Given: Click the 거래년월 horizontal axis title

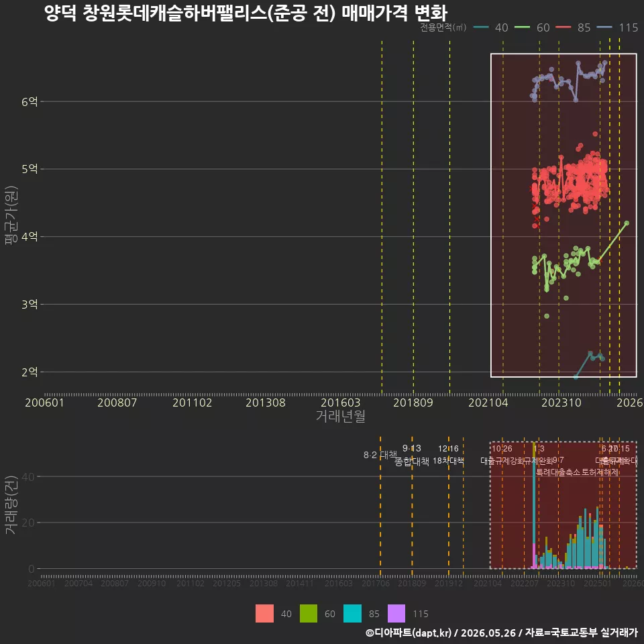Looking at the screenshot, I should click(341, 416).
